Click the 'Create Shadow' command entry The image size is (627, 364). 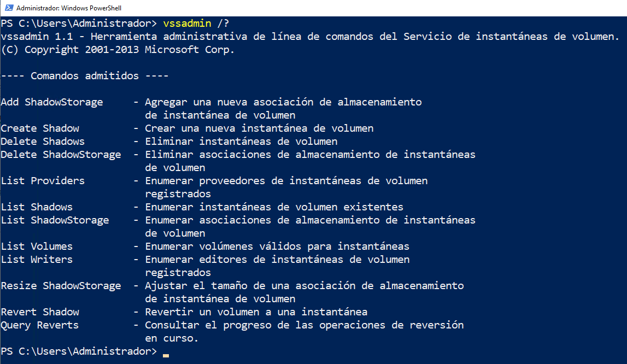40,128
